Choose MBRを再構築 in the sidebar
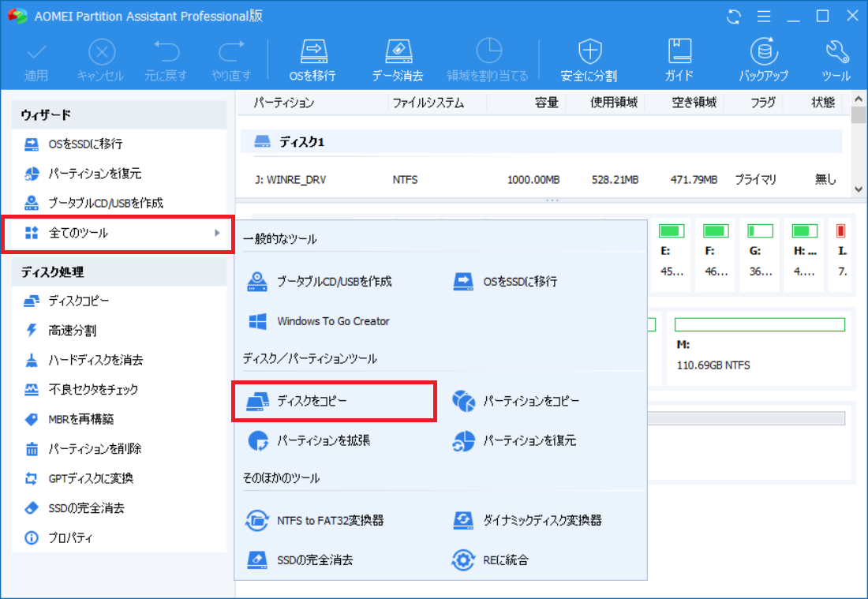 point(119,419)
